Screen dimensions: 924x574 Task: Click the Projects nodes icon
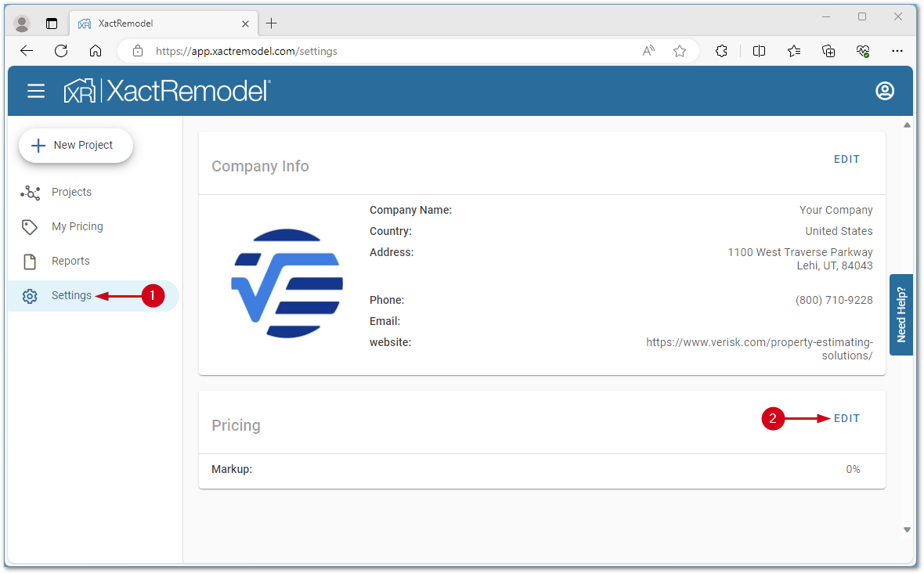click(x=30, y=193)
